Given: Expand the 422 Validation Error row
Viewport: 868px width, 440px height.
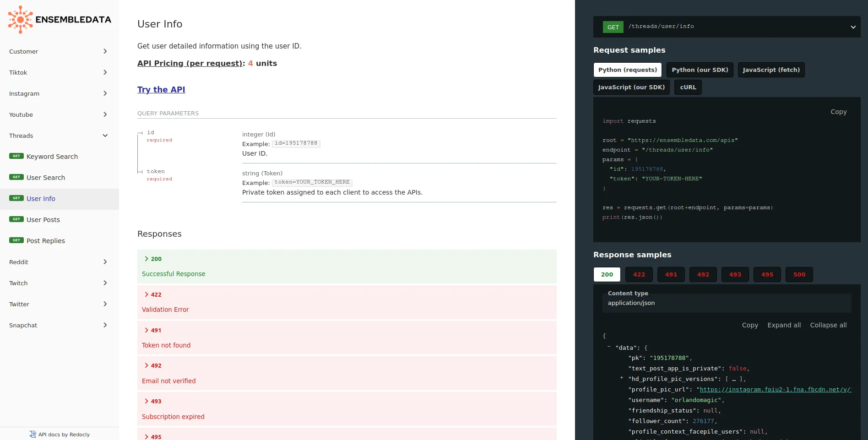Looking at the screenshot, I should tap(347, 302).
